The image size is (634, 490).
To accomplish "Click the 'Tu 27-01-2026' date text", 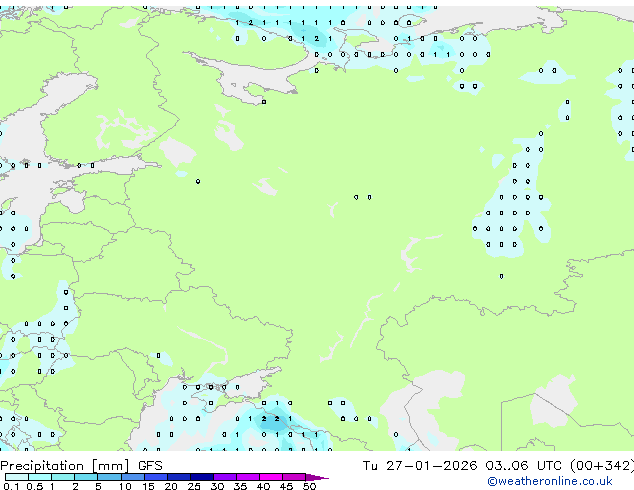I will 420,466.
